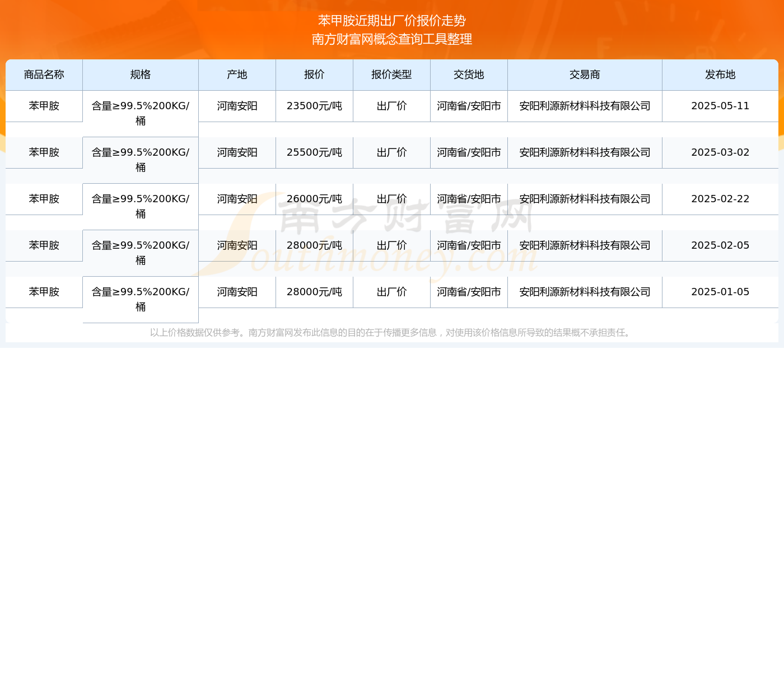The image size is (784, 675).
Task: Click the 发布地 column header
Action: click(720, 75)
